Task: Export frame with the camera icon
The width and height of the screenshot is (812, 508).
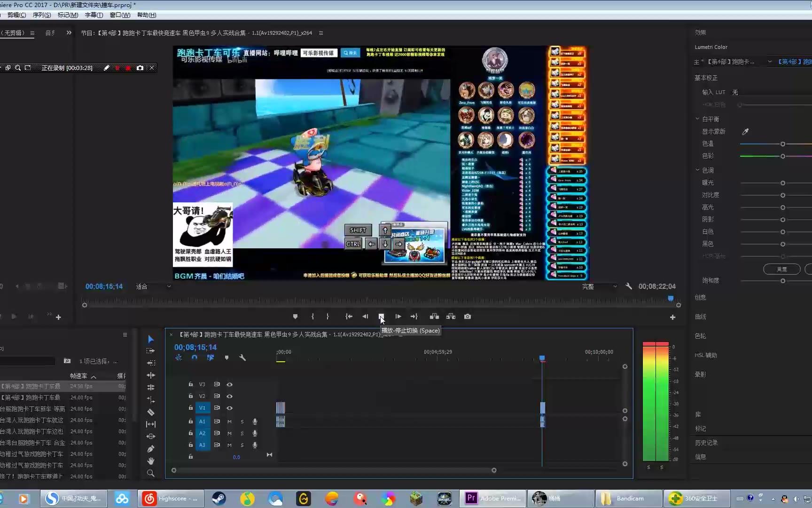Action: (468, 317)
